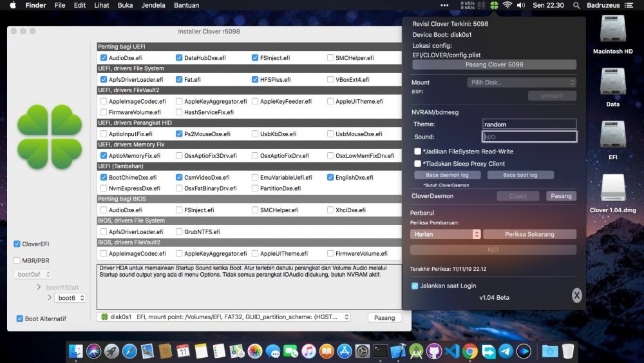The image size is (644, 363).
Task: Open the Pilih Disk dropdown
Action: pyautogui.click(x=522, y=83)
